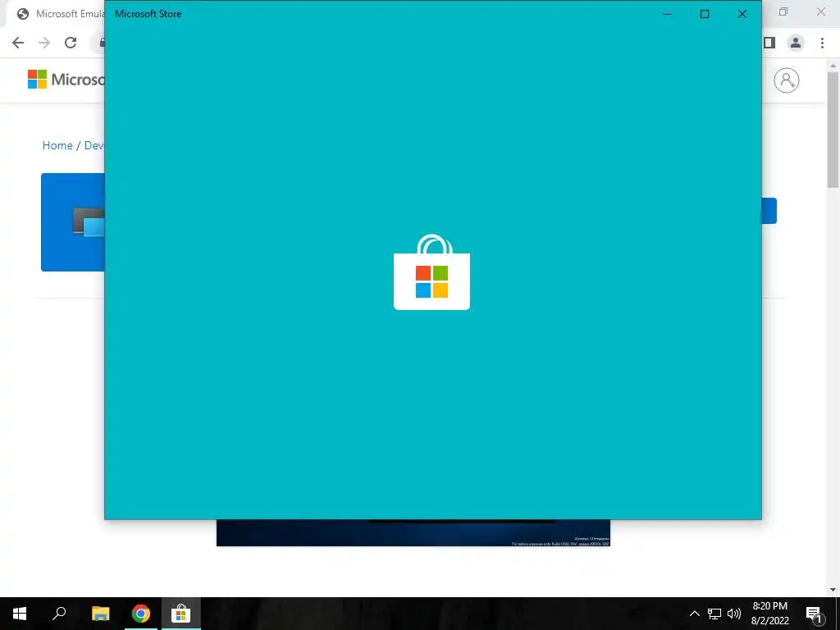This screenshot has height=630, width=840.
Task: Minimize the Microsoft Store window
Action: 667,14
